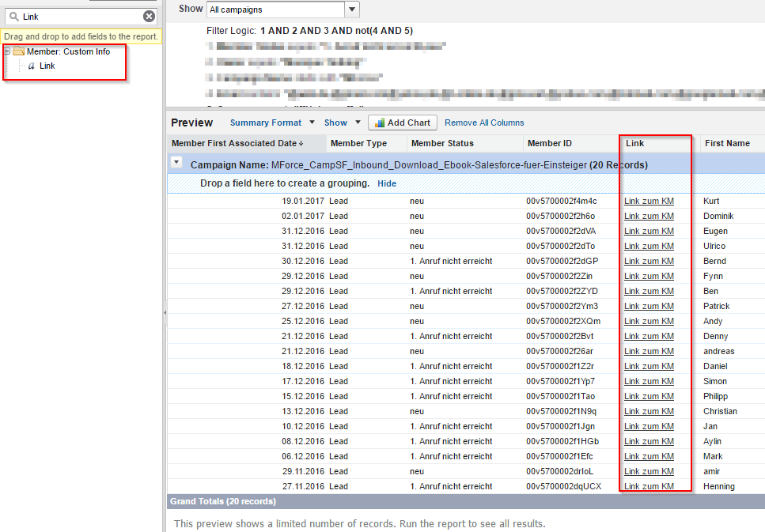Open Link zum KM in Simon's row
This screenshot has width=765, height=532.
tap(649, 381)
